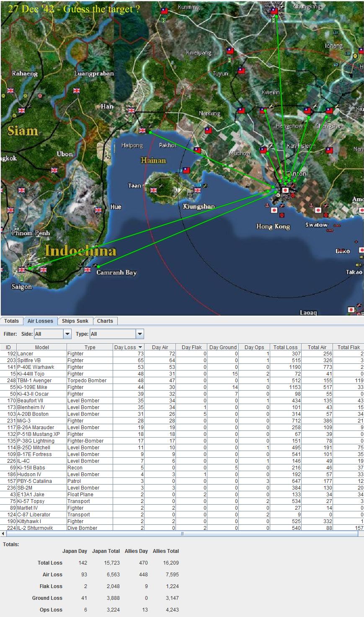
Task: Sort by Day Loss column header
Action: (129, 347)
